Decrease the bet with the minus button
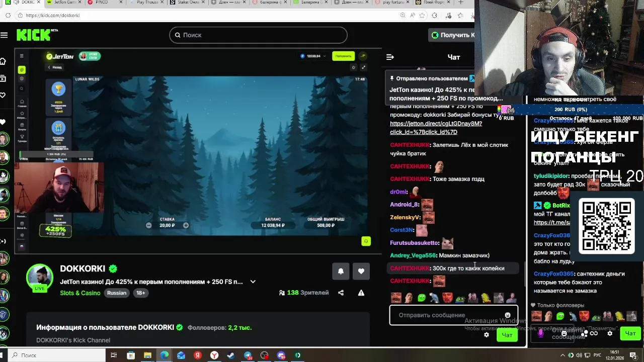This screenshot has width=644, height=362. click(x=148, y=225)
